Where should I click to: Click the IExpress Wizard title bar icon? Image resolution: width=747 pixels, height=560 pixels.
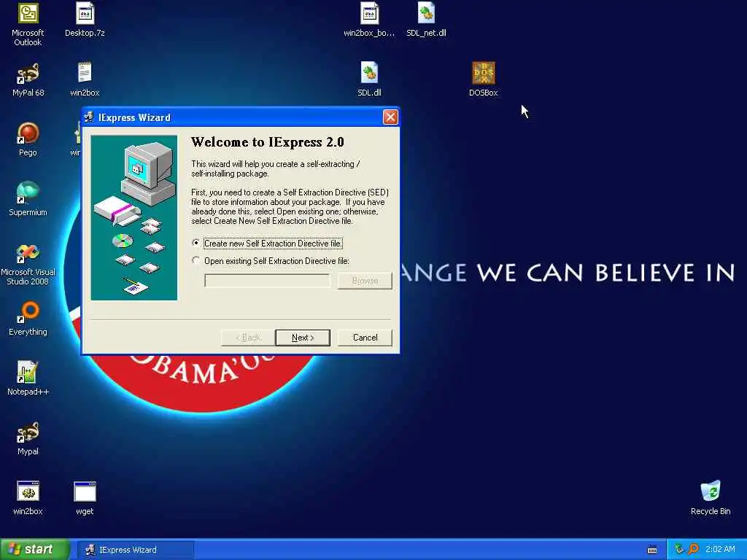pos(89,117)
